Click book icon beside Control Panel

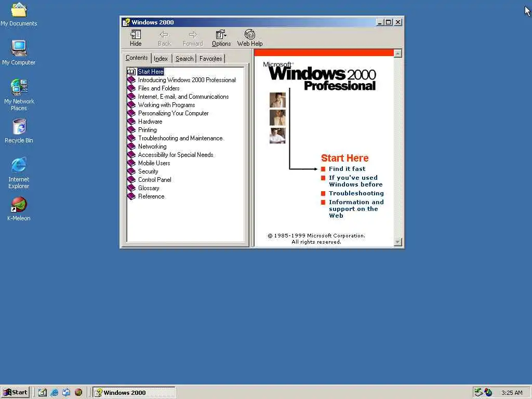coord(131,180)
